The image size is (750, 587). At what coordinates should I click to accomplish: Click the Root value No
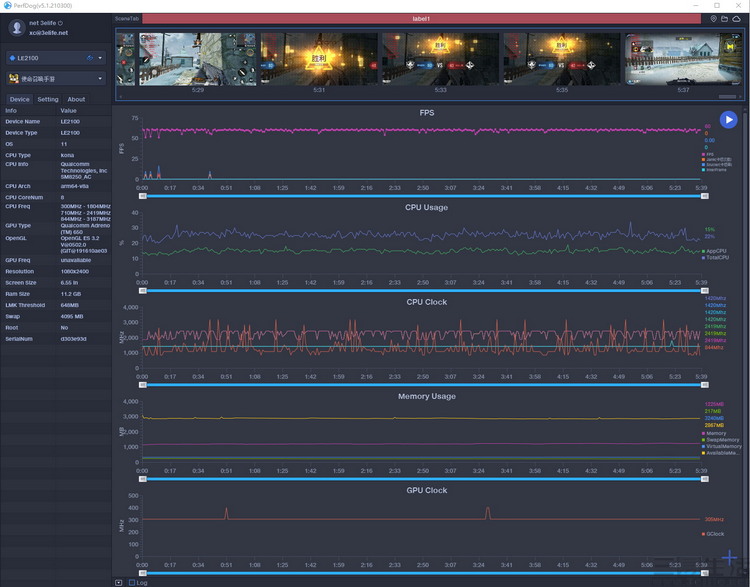[64, 328]
